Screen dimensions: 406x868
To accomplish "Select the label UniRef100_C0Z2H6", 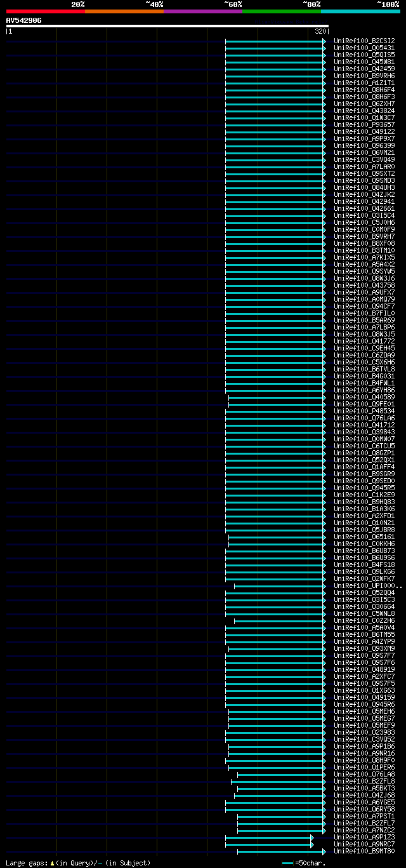I will (364, 620).
